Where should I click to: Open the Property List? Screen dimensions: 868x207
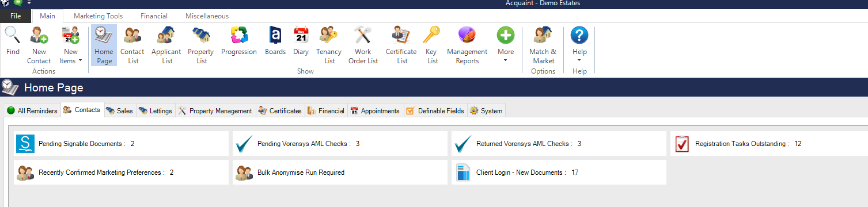pyautogui.click(x=201, y=45)
